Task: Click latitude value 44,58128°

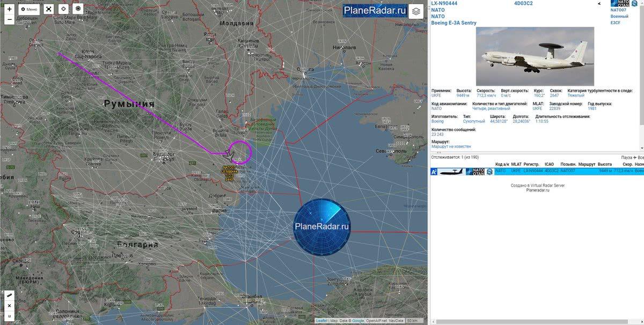Action: [x=499, y=121]
